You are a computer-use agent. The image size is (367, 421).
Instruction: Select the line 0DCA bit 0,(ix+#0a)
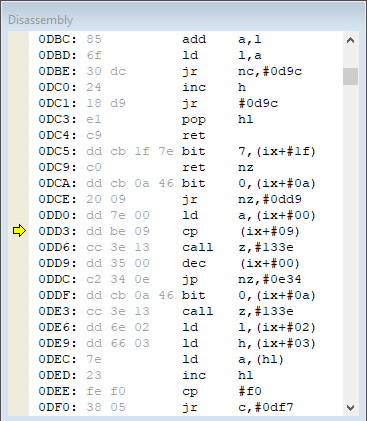coord(186,183)
